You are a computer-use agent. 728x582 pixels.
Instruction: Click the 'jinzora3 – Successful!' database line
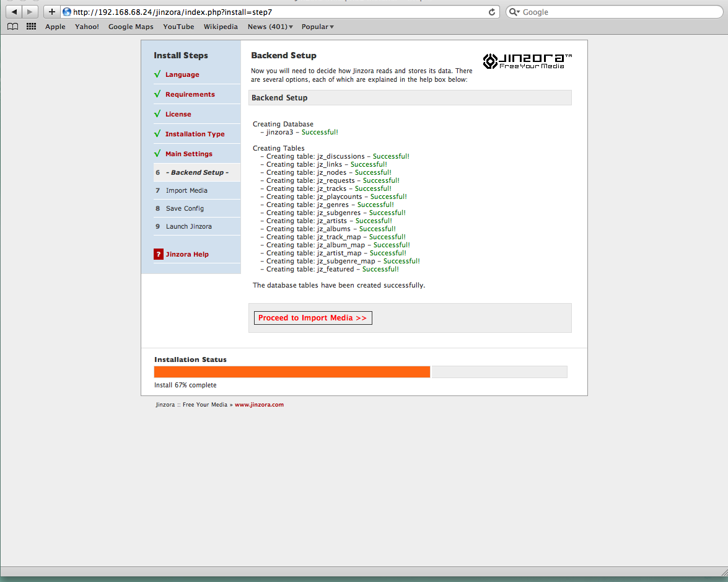tap(299, 133)
